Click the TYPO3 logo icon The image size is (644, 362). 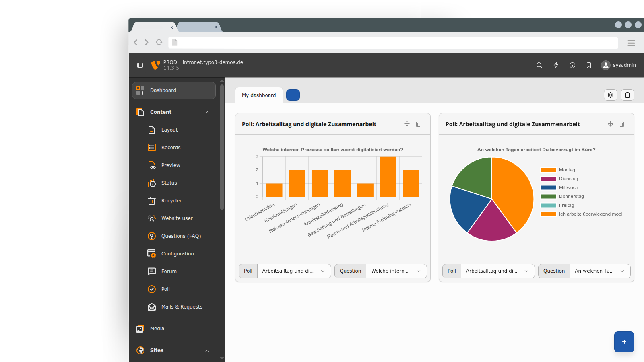(155, 65)
